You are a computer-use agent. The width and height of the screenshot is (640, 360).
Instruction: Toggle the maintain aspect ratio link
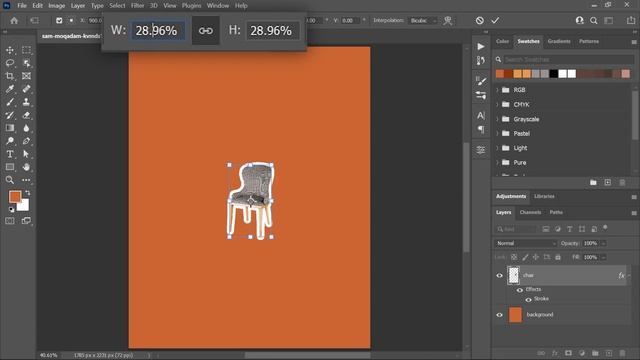pyautogui.click(x=205, y=31)
